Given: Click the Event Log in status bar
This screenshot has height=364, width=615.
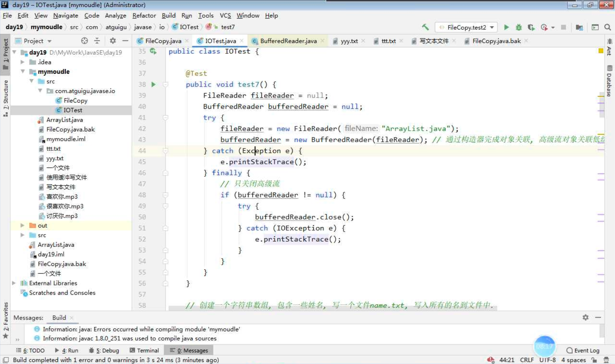Looking at the screenshot, I should [x=583, y=351].
